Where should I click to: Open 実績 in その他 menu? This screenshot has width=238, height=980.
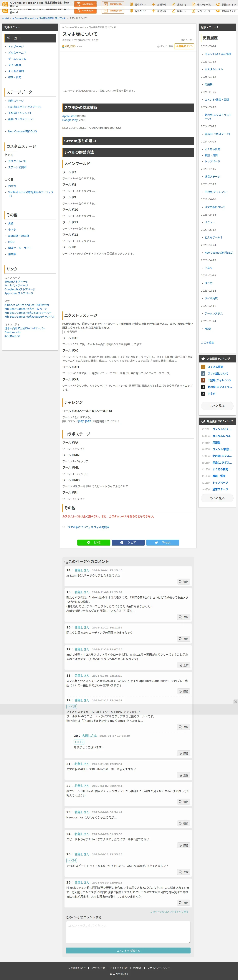click(x=11, y=224)
